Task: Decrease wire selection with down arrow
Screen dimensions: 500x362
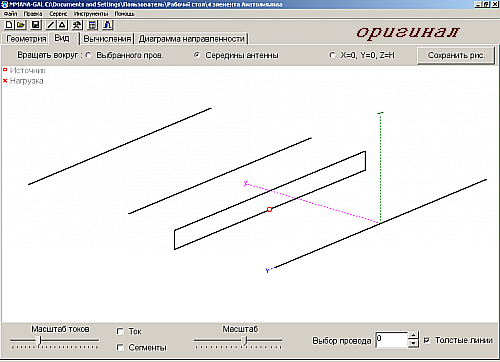Action: click(x=413, y=343)
